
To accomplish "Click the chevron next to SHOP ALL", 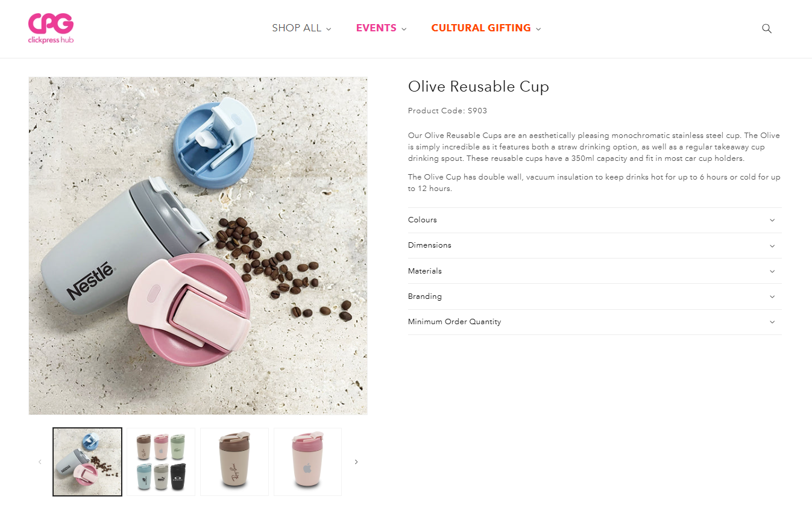I will tap(329, 29).
